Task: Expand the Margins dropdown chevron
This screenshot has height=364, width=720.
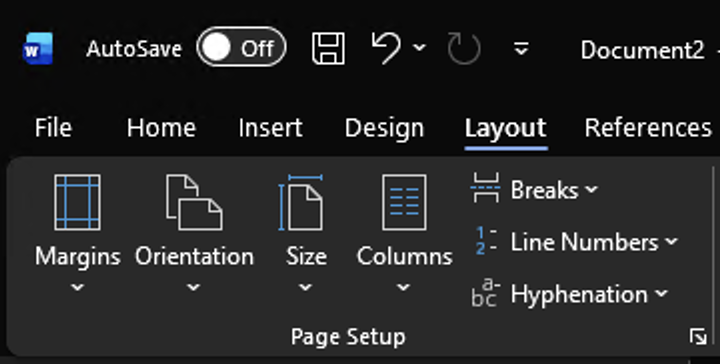Action: point(77,288)
